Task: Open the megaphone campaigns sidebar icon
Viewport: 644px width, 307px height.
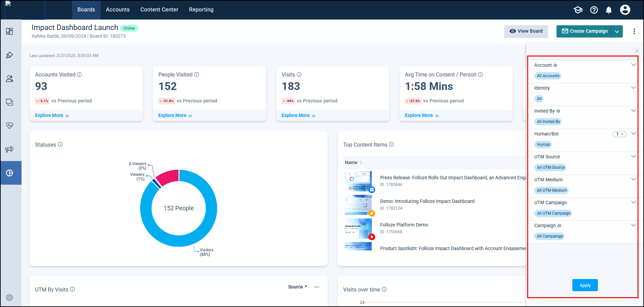Action: coord(9,149)
